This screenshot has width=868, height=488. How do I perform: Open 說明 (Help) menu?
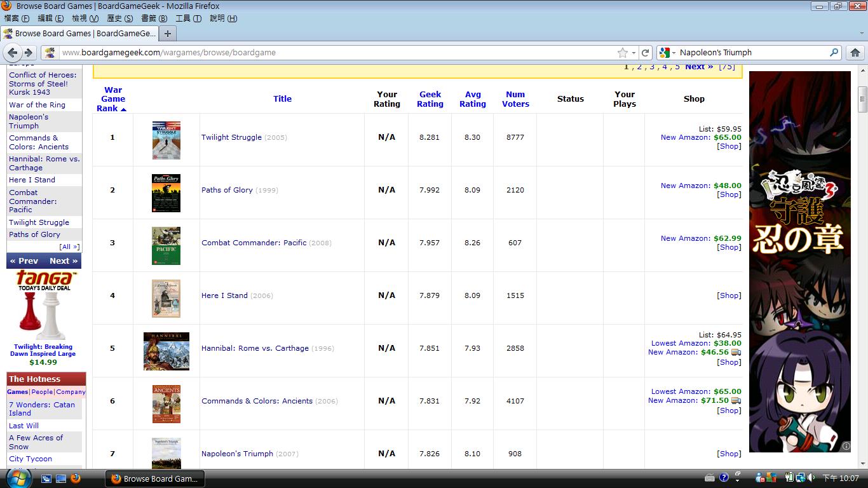[x=223, y=18]
